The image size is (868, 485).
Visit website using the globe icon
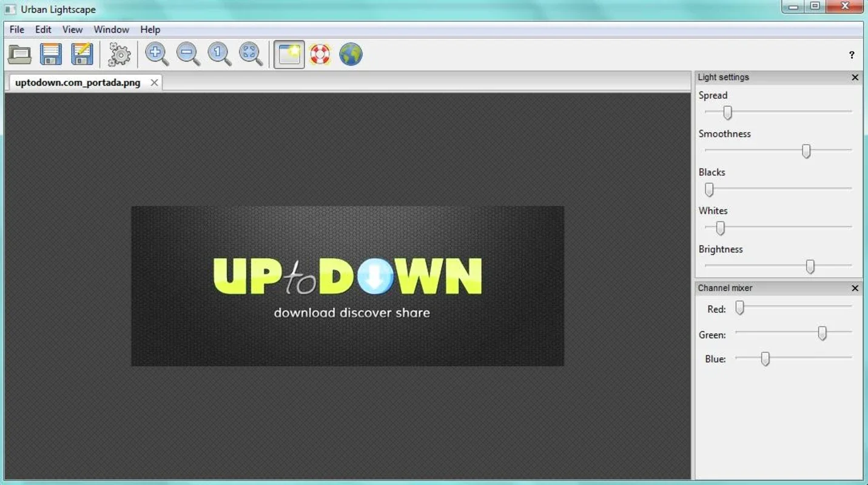click(x=351, y=55)
